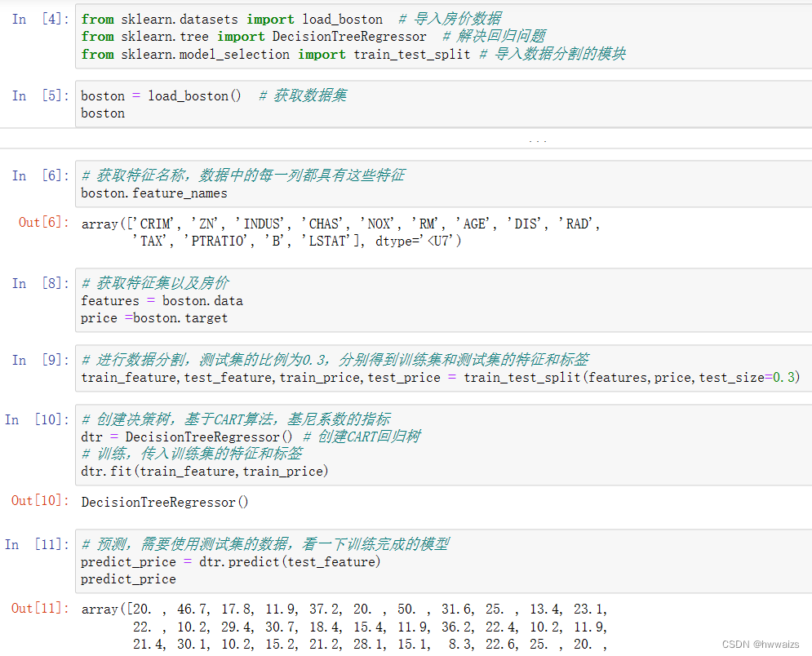The width and height of the screenshot is (812, 656).
Task: Click the comment '# 获取特征集以及房价'
Action: [x=155, y=283]
